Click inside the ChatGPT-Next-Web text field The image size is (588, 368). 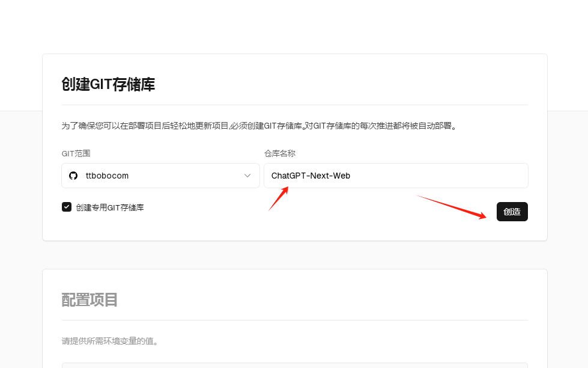point(396,175)
